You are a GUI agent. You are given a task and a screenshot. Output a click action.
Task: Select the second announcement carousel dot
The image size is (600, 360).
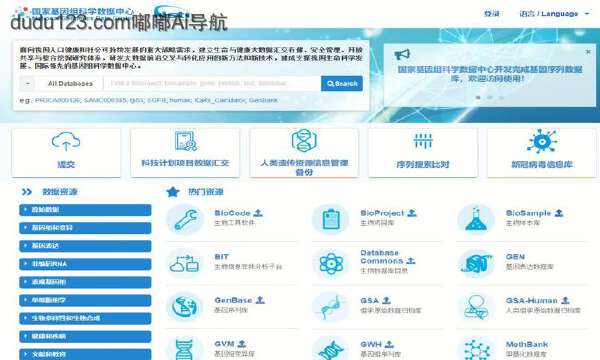click(x=489, y=98)
